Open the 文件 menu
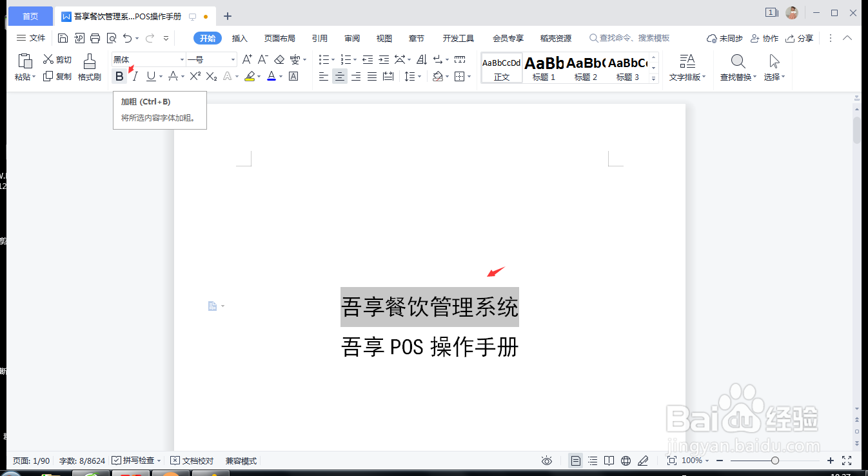 coord(31,38)
